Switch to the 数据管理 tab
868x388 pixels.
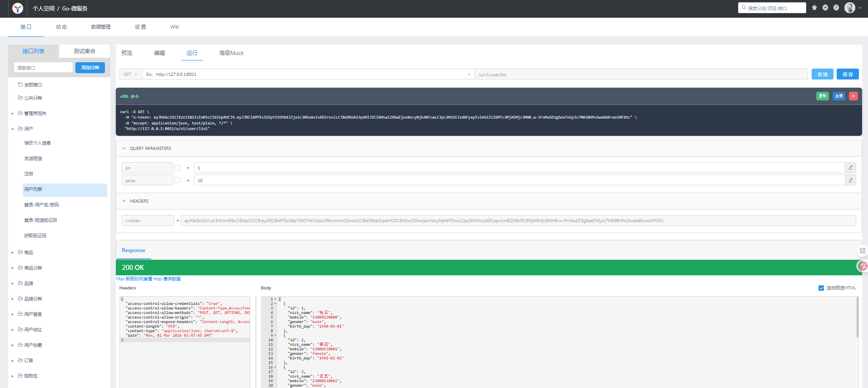coord(101,27)
